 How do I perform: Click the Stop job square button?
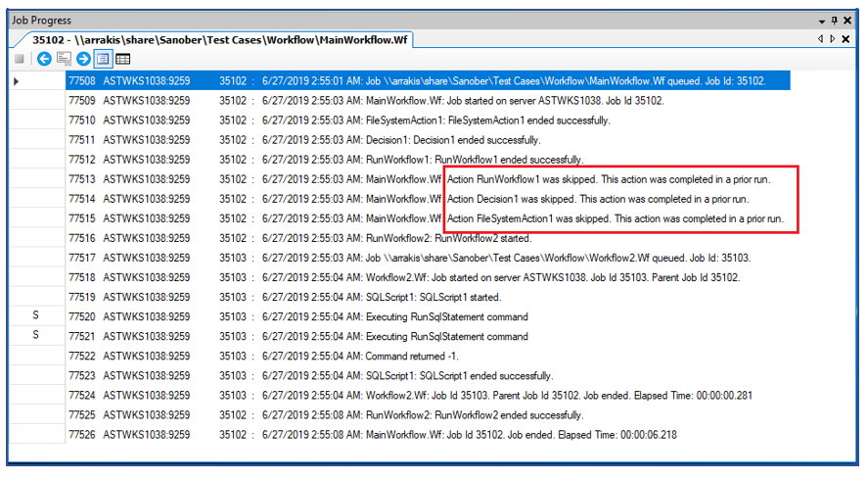click(20, 59)
